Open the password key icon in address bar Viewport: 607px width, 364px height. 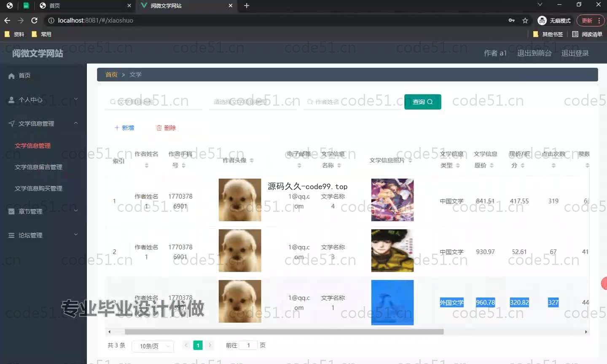point(512,20)
